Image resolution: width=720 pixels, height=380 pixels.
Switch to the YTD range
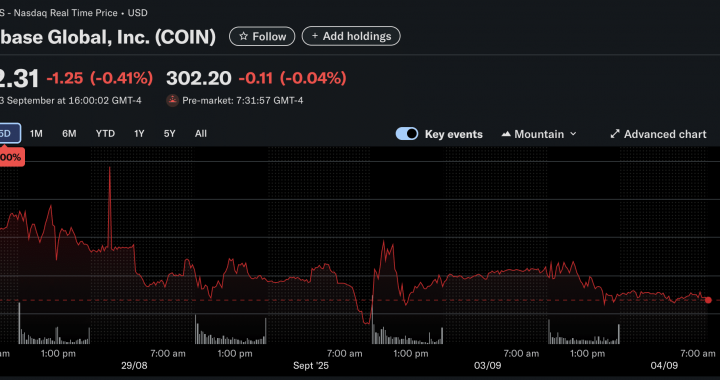click(105, 134)
